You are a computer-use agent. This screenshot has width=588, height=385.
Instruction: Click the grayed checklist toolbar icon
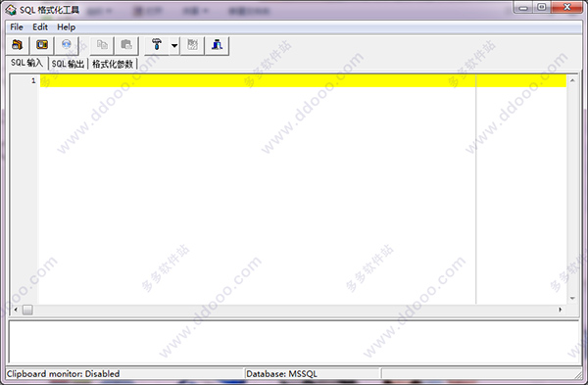tap(192, 45)
